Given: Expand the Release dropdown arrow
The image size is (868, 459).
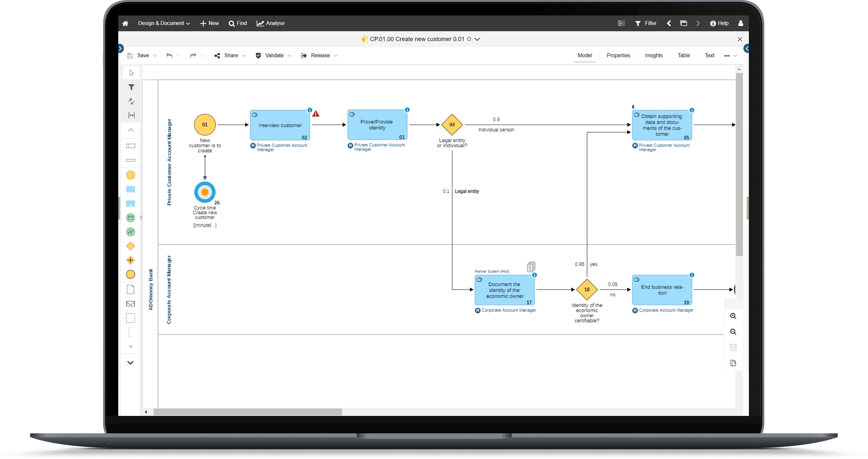Looking at the screenshot, I should [336, 55].
